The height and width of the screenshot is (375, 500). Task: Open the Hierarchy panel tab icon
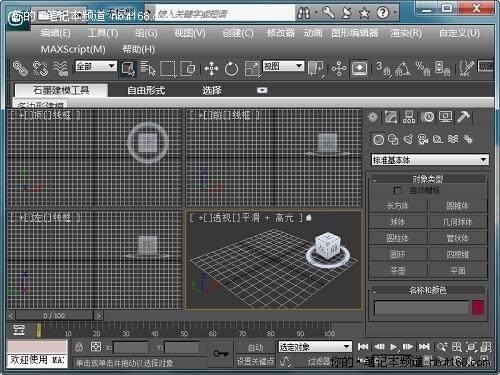click(409, 117)
